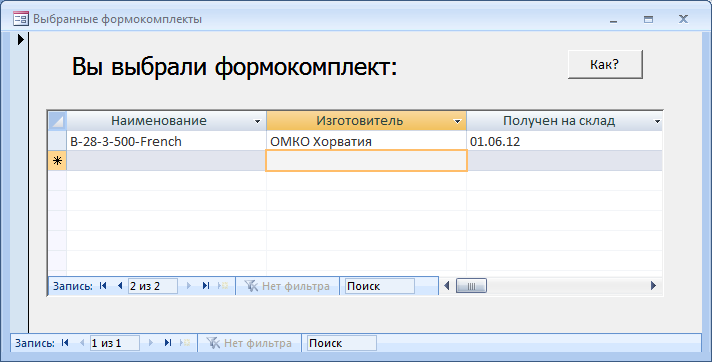
Task: Go to last record in subform navigator
Action: pyautogui.click(x=206, y=286)
